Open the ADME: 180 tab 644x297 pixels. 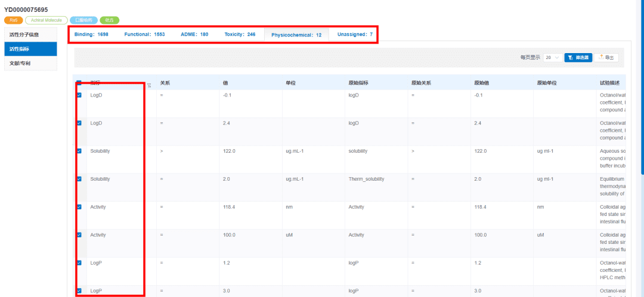[194, 35]
